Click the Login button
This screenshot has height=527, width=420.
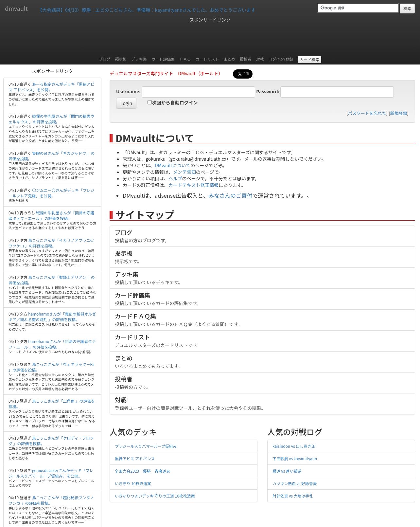point(126,103)
